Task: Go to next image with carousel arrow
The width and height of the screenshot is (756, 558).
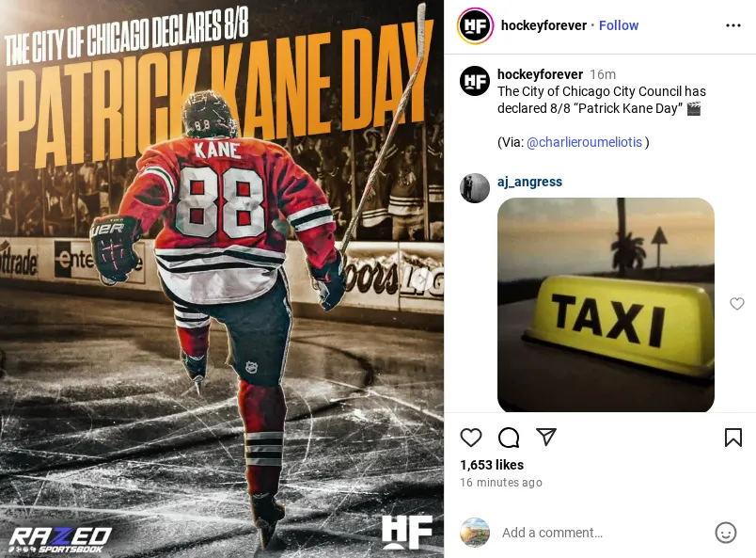Action: click(422, 279)
